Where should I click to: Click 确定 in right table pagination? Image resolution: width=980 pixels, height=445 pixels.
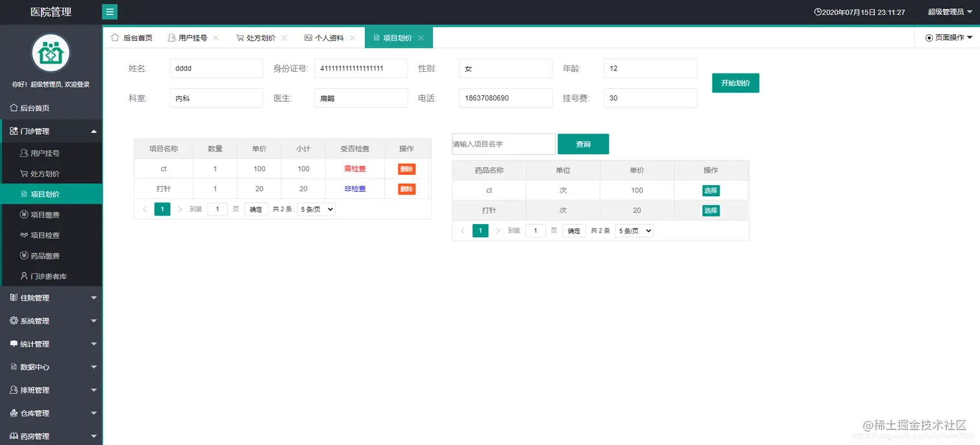[574, 231]
